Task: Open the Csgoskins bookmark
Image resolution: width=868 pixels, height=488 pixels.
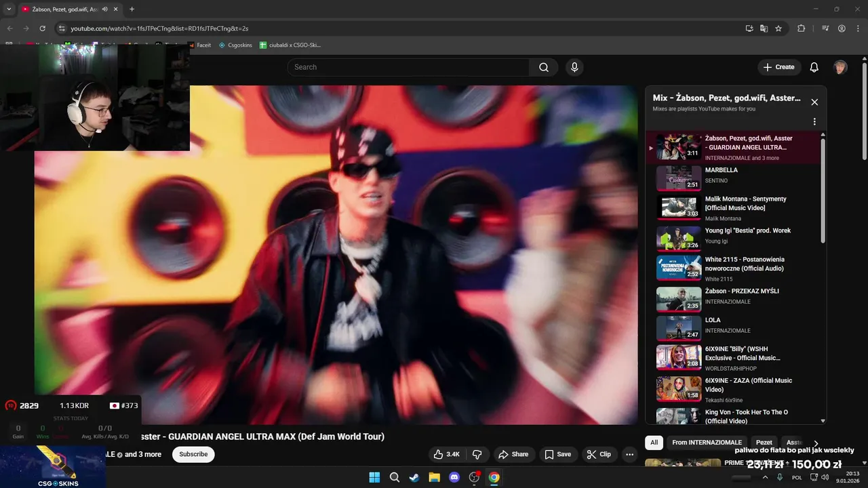Action: (235, 45)
